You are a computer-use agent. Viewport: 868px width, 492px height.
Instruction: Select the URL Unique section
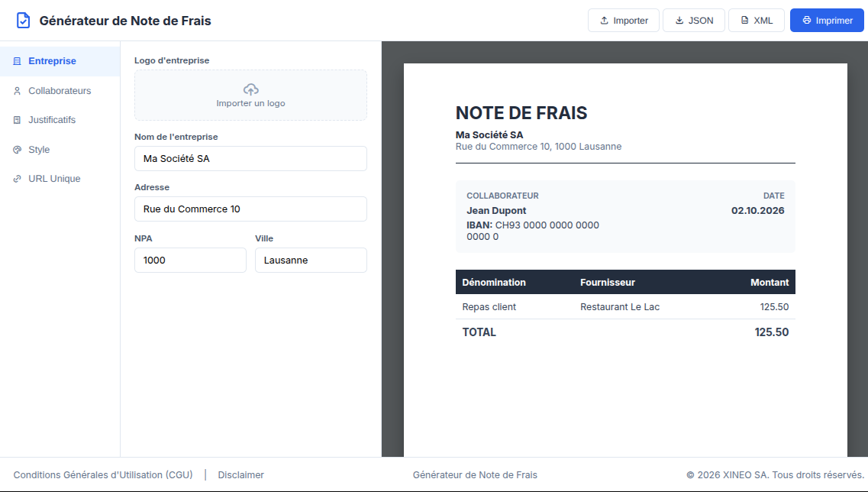click(60, 179)
